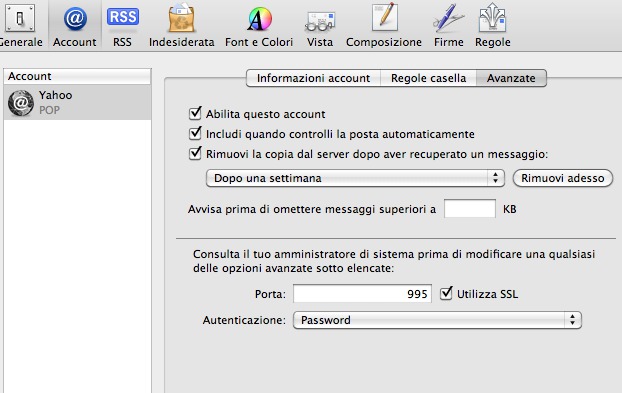Select the Yahoo POP account icon
This screenshot has width=622, height=393.
click(21, 103)
